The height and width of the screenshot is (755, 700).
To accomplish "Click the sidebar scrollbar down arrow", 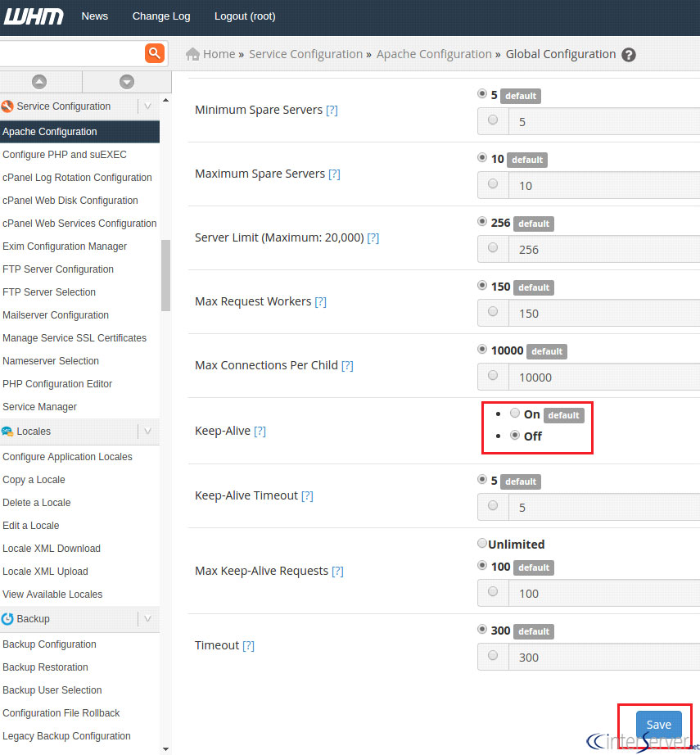I will point(165,749).
